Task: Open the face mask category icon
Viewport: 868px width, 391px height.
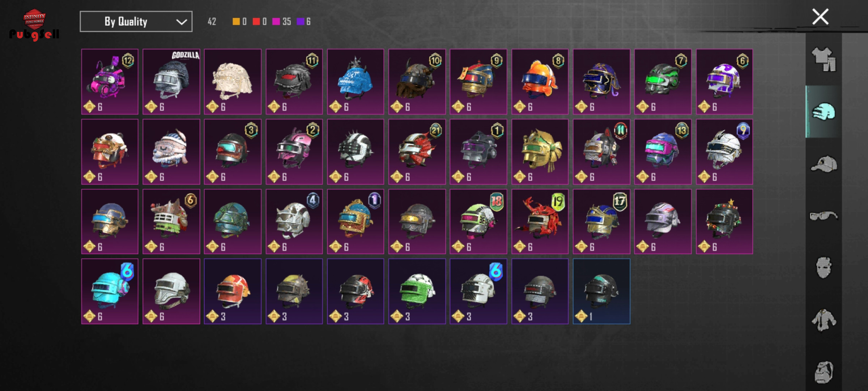Action: (x=824, y=268)
